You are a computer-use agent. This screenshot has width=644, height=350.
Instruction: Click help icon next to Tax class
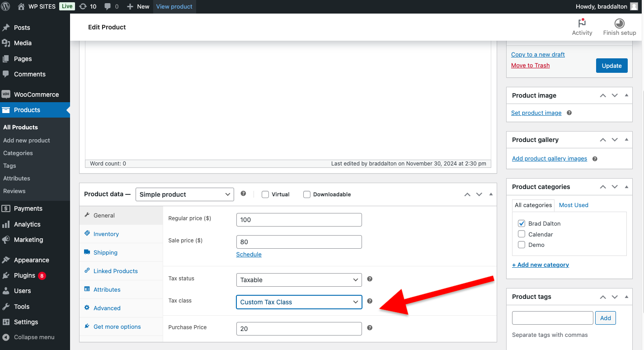coord(370,301)
